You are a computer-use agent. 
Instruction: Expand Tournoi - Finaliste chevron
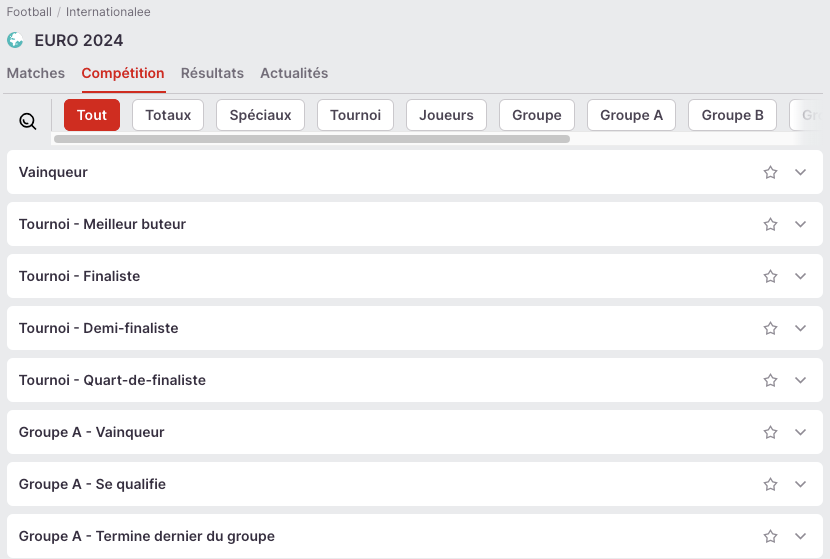point(800,276)
